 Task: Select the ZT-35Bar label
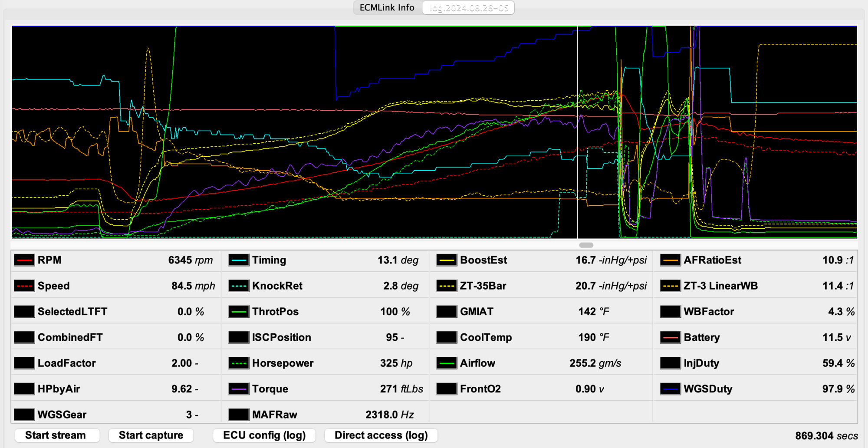click(x=483, y=286)
